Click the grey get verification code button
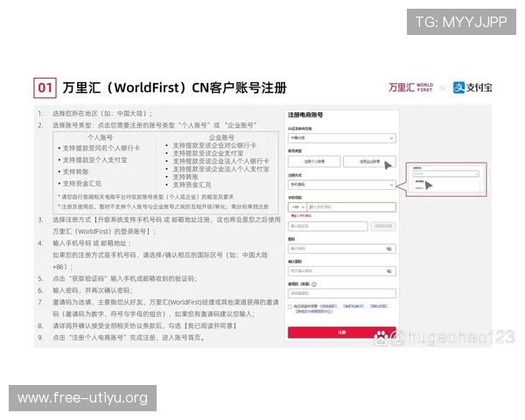The image size is (525, 420). (x=383, y=226)
